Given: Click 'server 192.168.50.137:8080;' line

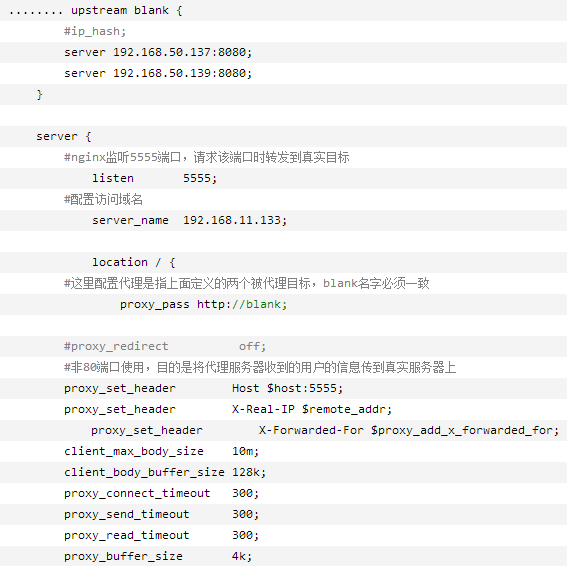Looking at the screenshot, I should coord(158,52).
